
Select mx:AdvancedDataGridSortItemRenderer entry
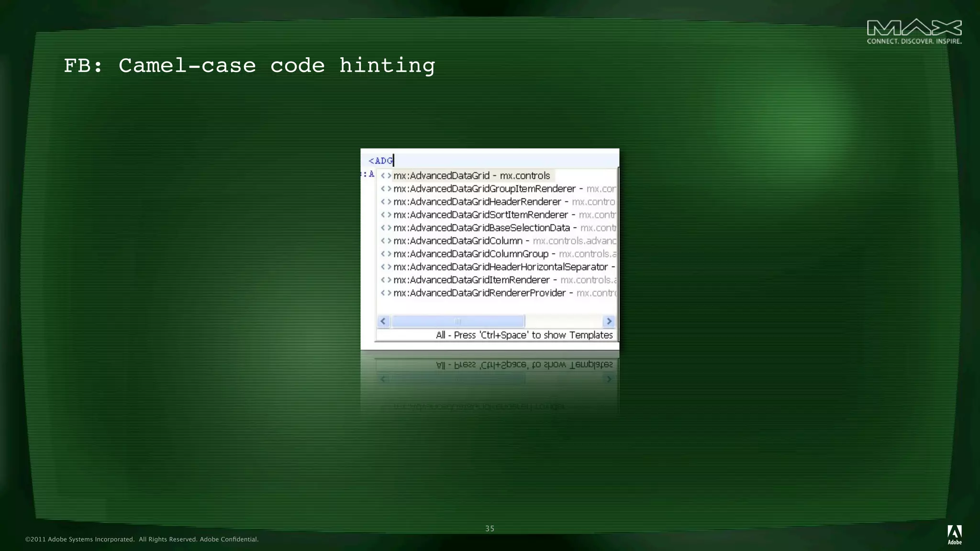coord(497,215)
